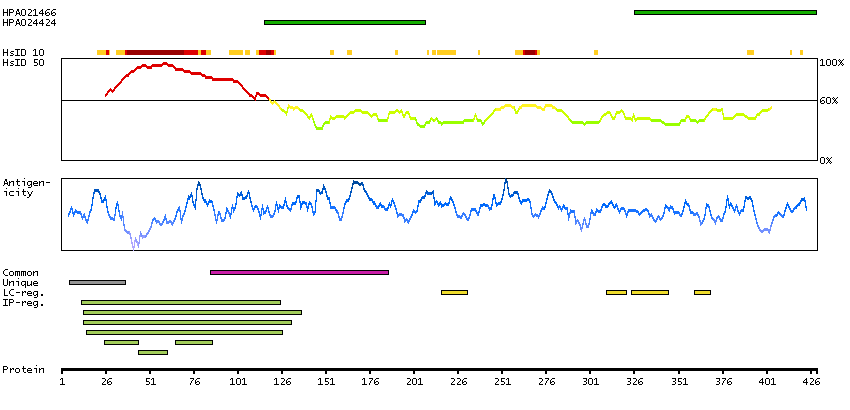Click the HPA021466 antigen label
Viewport: 850px width, 410px height.
[x=29, y=12]
